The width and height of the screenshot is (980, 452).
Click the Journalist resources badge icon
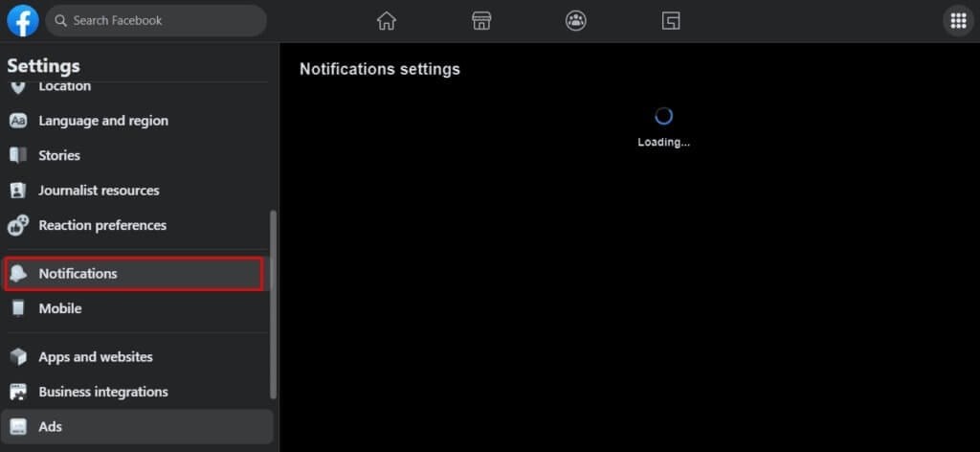pyautogui.click(x=18, y=190)
